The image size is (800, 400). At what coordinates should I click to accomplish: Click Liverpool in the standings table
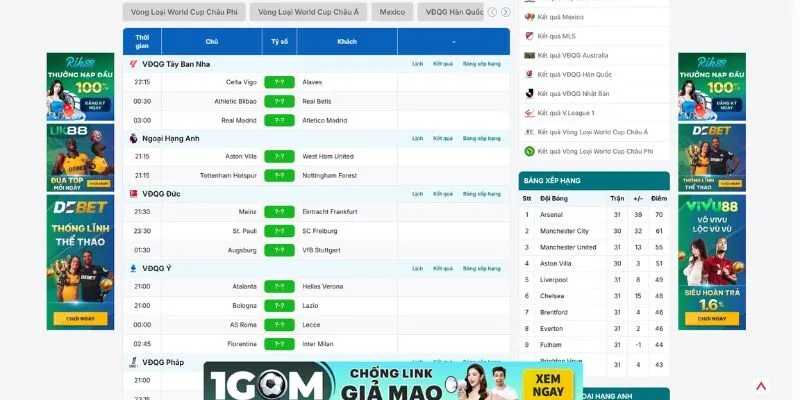(554, 280)
